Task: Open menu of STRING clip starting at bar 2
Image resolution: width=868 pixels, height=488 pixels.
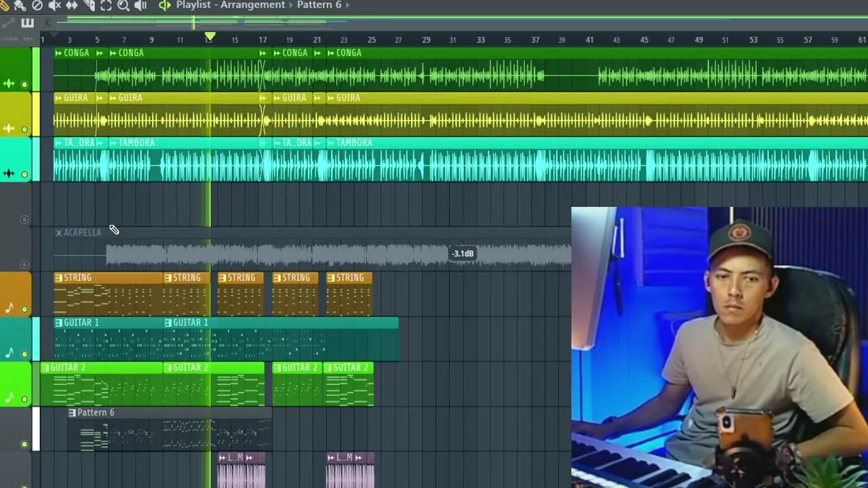Action: pos(58,278)
